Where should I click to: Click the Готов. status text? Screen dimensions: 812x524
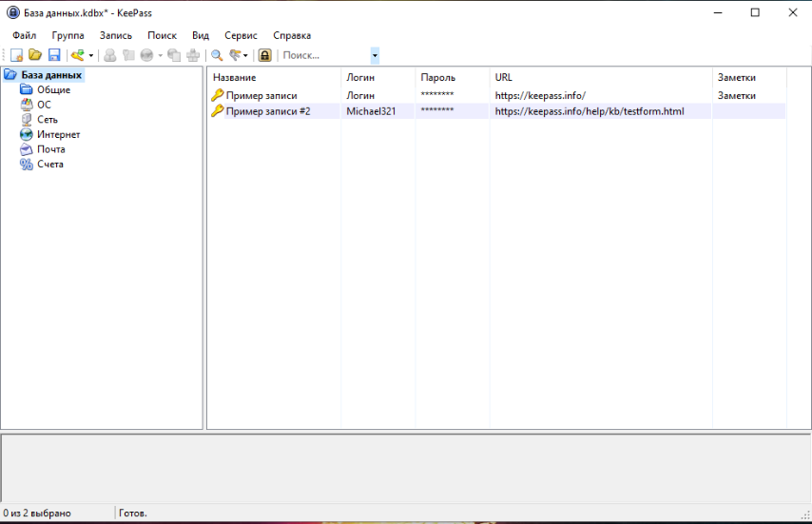133,514
